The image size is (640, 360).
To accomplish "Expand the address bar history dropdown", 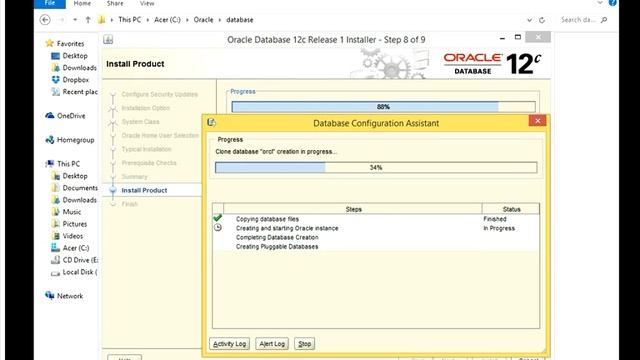I will tap(529, 20).
